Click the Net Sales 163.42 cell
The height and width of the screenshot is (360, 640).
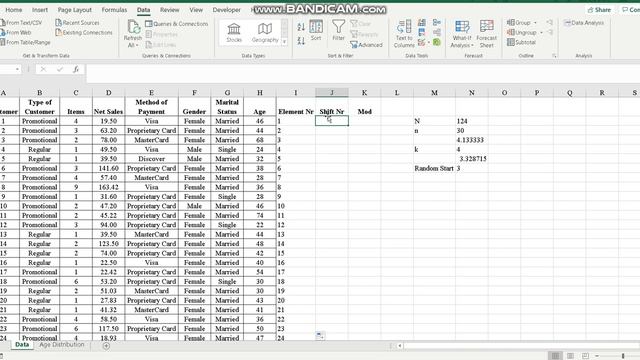109,187
